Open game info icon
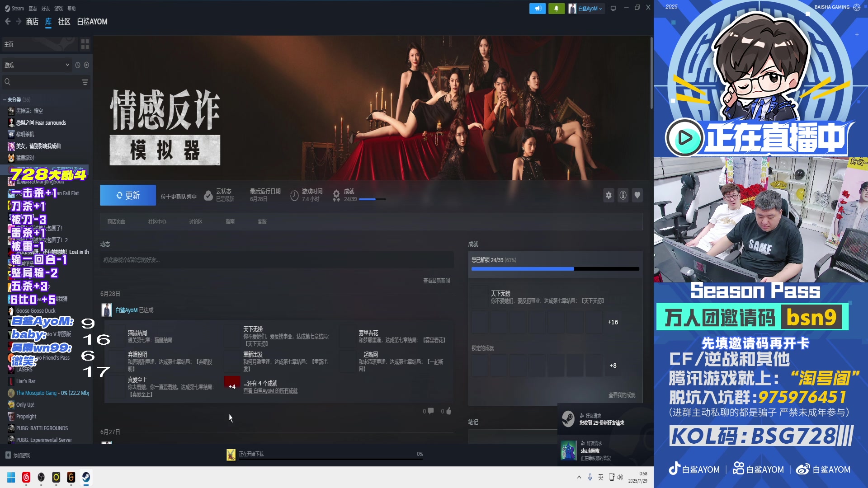This screenshot has width=868, height=488. tap(623, 195)
